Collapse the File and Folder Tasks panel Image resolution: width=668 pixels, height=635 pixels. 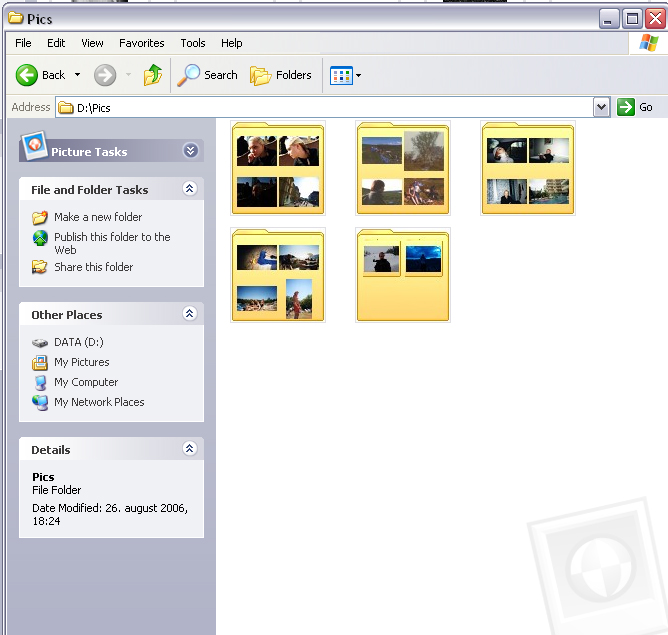click(x=190, y=188)
